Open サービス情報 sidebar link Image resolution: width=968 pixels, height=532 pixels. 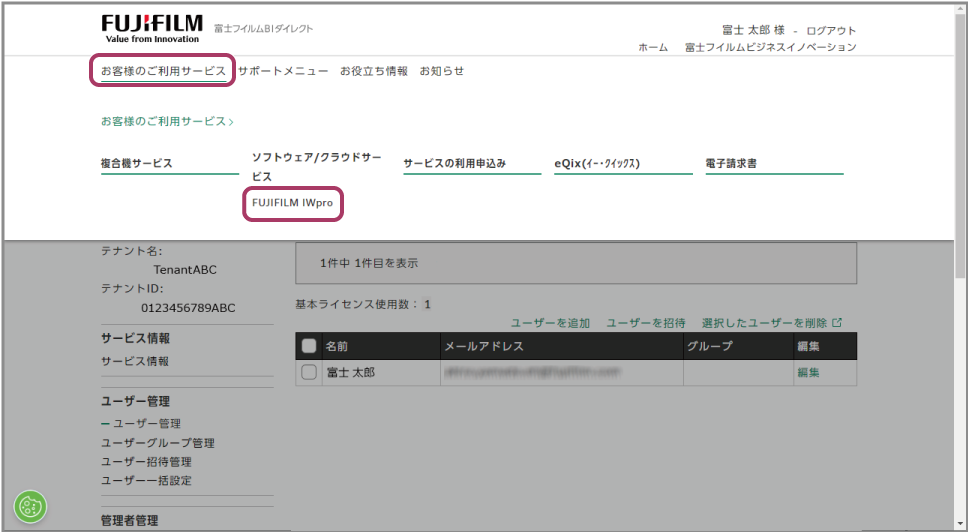(x=135, y=361)
